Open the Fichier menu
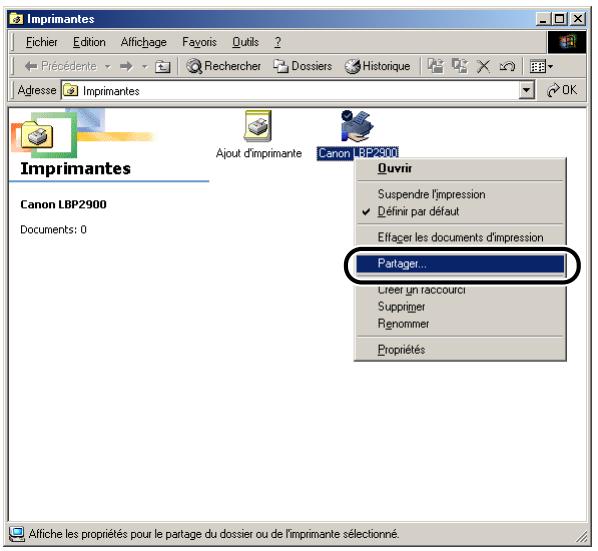The image size is (598, 551). 42,42
